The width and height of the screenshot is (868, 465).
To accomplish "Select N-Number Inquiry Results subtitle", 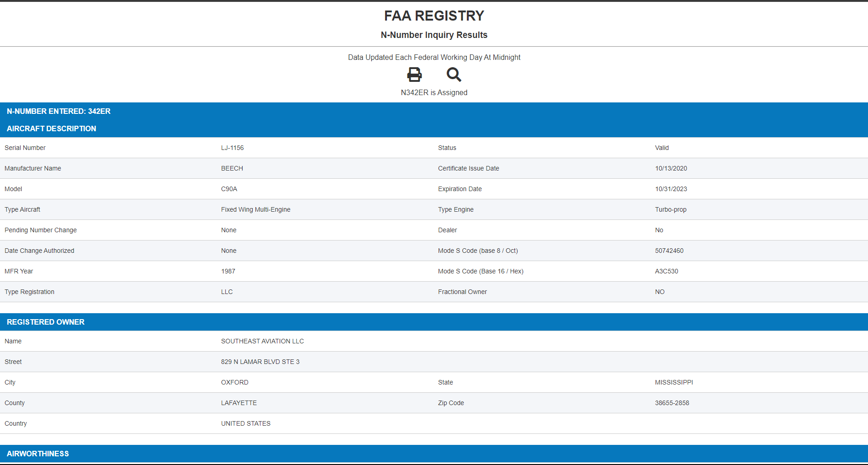I will click(x=434, y=35).
